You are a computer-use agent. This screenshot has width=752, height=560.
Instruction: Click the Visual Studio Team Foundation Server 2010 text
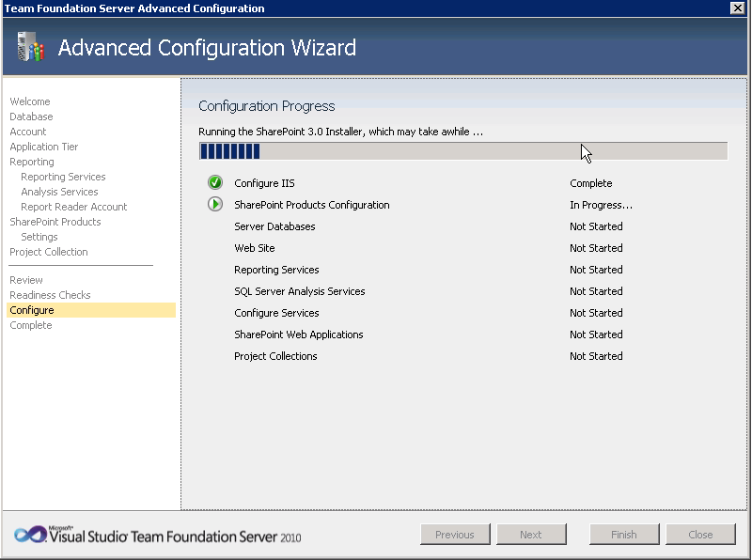(175, 536)
